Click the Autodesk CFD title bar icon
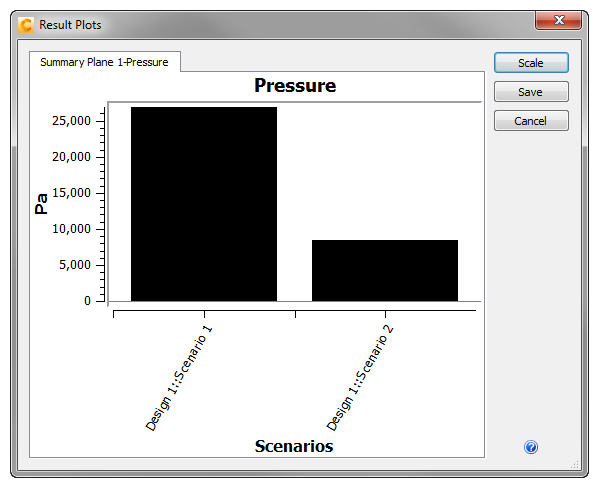Screen dimensions: 599x488 26,25
